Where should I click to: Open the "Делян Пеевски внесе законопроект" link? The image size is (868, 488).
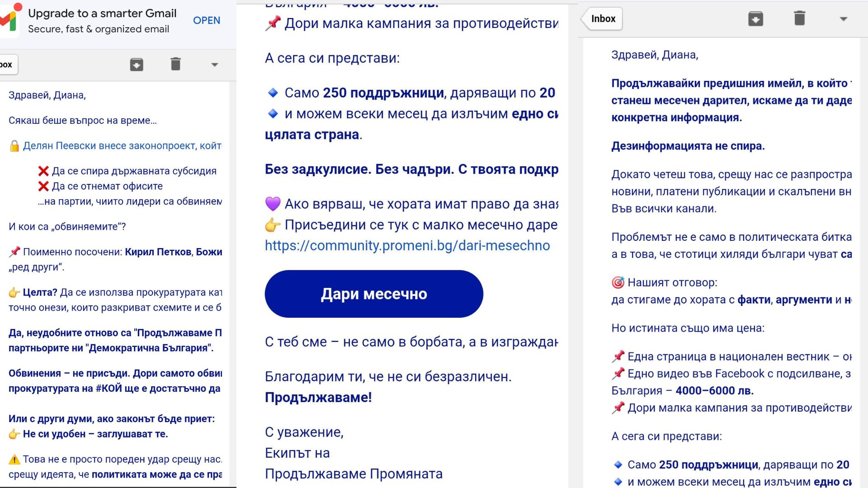pos(122,145)
